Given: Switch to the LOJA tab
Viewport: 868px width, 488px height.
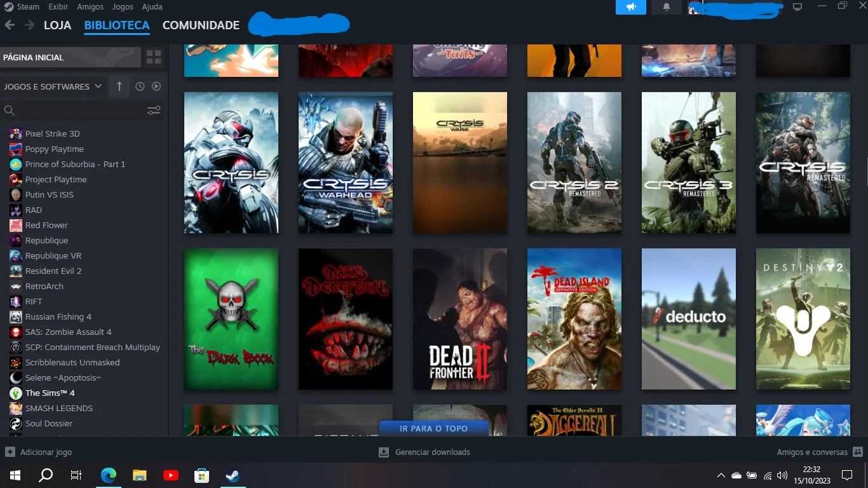Looking at the screenshot, I should tap(57, 25).
